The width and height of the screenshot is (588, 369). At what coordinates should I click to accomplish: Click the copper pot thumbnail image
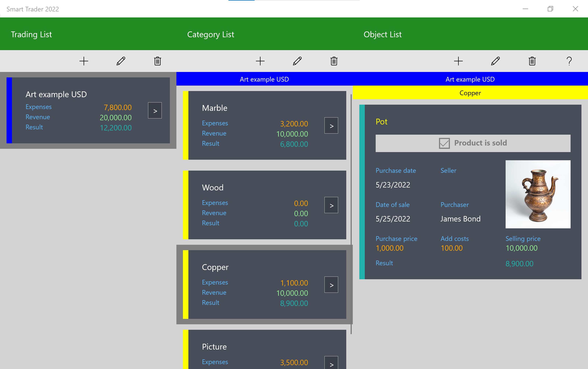point(538,194)
